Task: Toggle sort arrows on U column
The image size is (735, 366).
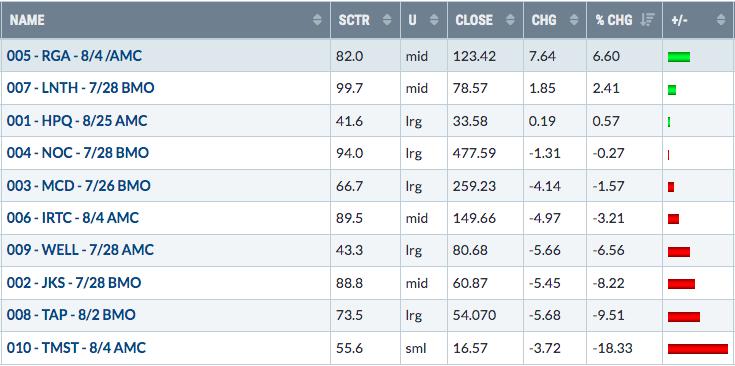Action: (435, 20)
